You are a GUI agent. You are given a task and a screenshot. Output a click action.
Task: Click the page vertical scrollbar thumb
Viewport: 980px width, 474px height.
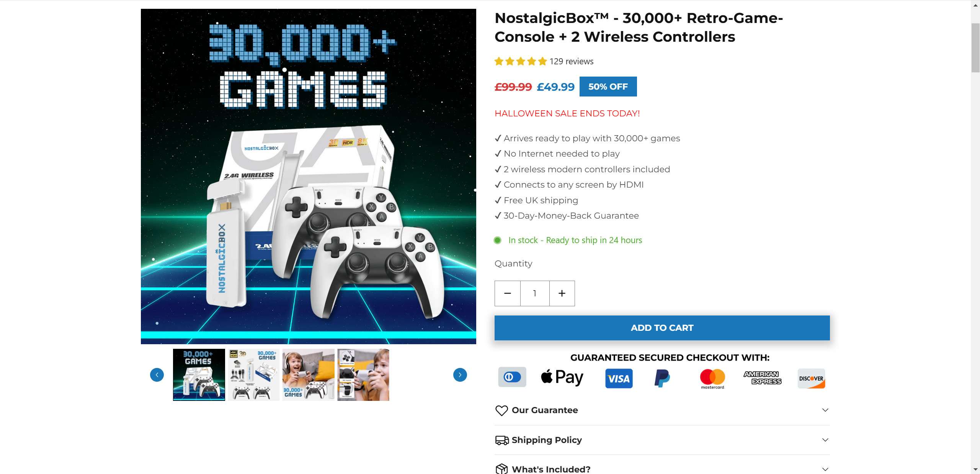point(975,48)
